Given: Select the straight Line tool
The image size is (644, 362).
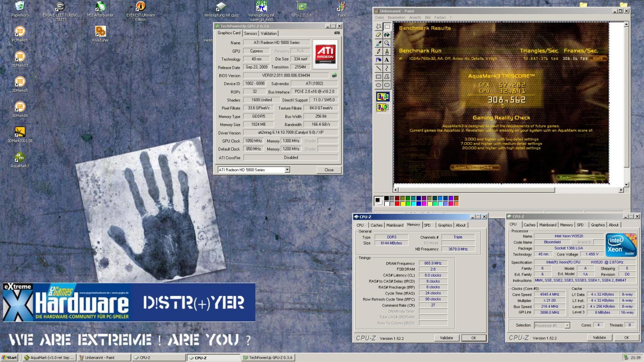Looking at the screenshot, I should [378, 68].
